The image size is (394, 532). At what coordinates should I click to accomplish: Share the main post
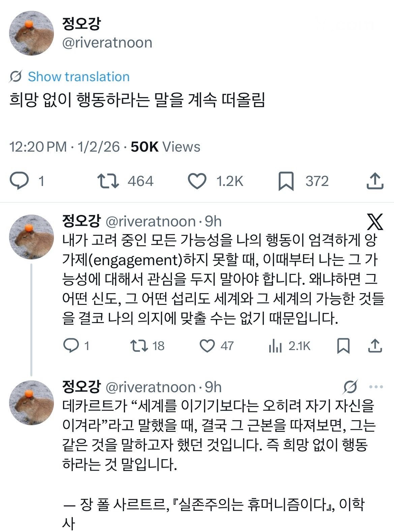[x=374, y=181]
